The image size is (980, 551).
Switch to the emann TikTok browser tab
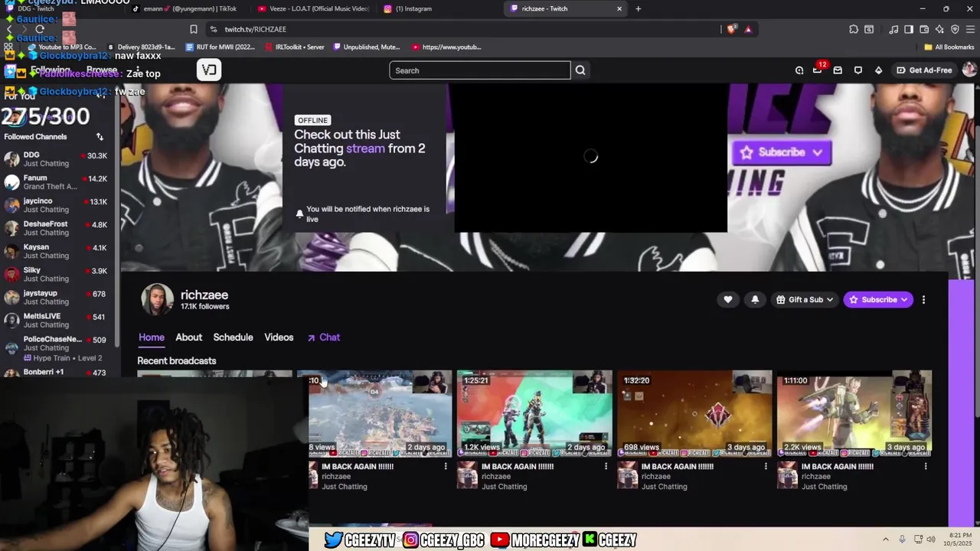(x=188, y=8)
